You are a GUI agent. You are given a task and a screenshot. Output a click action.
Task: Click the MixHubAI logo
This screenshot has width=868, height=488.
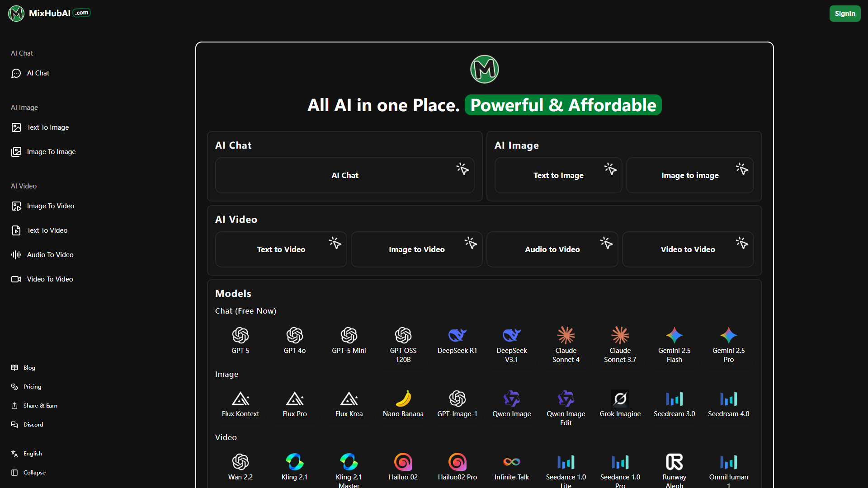click(x=48, y=13)
